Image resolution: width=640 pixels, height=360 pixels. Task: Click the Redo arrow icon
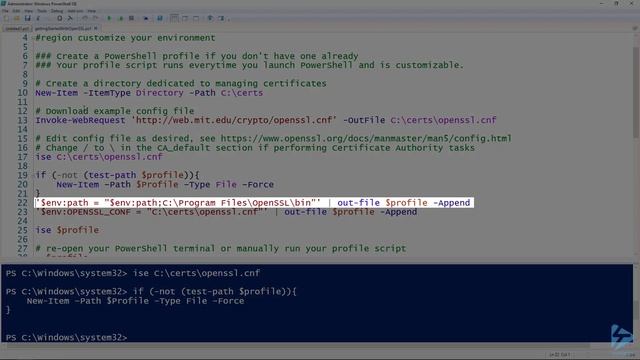pos(96,18)
